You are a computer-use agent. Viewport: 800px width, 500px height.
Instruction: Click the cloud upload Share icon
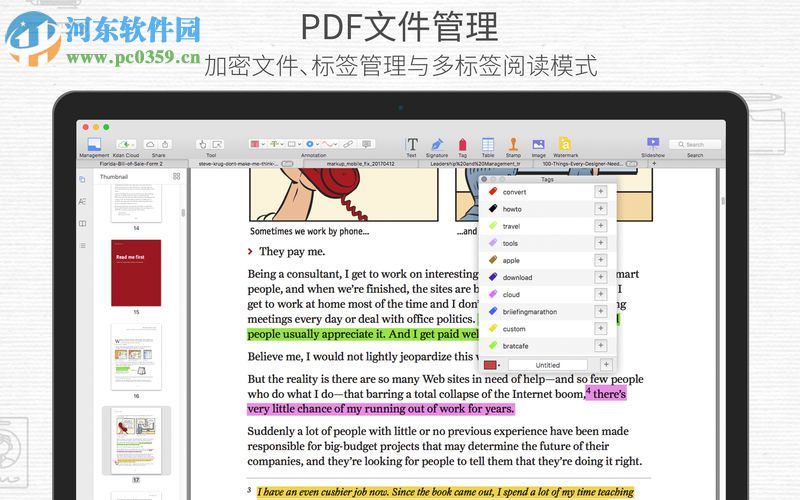150,144
